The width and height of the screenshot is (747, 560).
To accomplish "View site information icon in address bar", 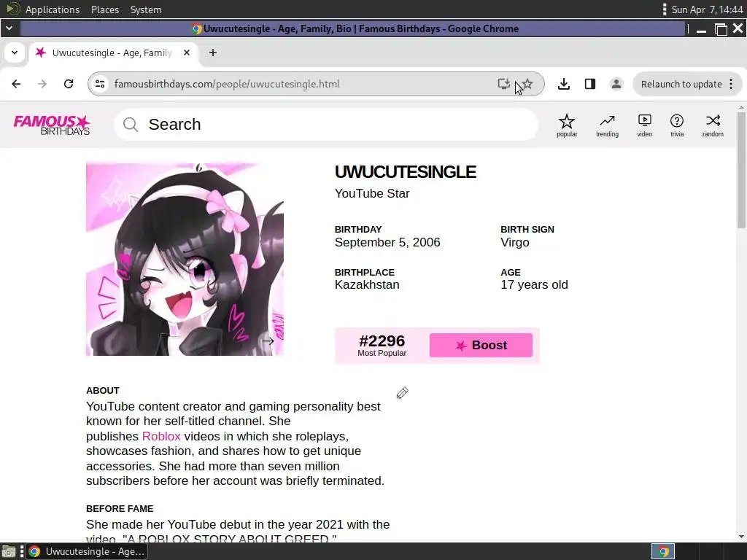I will click(100, 84).
